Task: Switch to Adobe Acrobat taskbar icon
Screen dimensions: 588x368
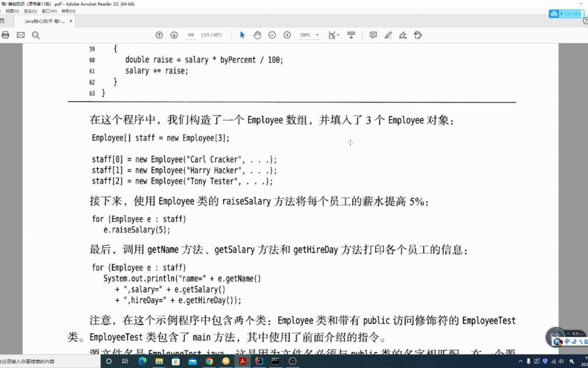Action: pyautogui.click(x=242, y=361)
